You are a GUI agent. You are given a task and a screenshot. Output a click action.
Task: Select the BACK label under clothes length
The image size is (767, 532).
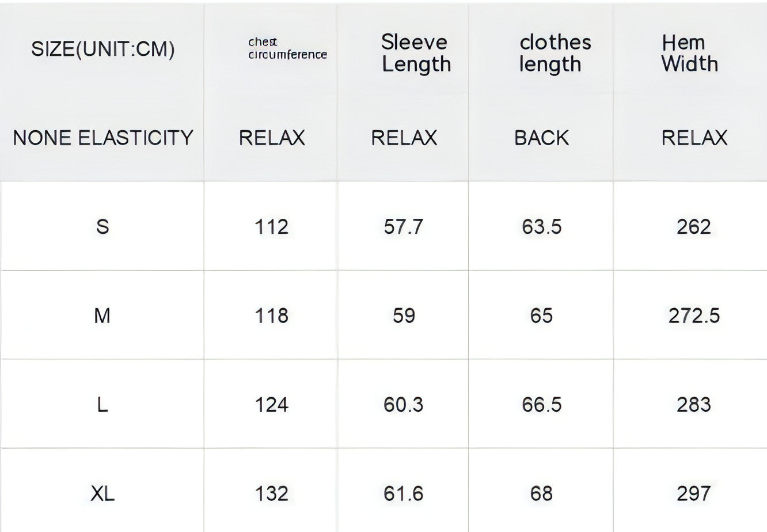[541, 138]
